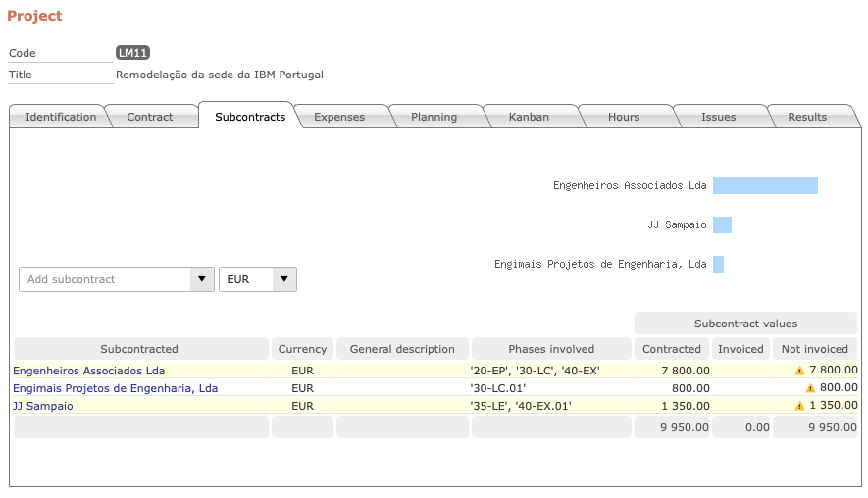Open the Planning tab

[434, 117]
